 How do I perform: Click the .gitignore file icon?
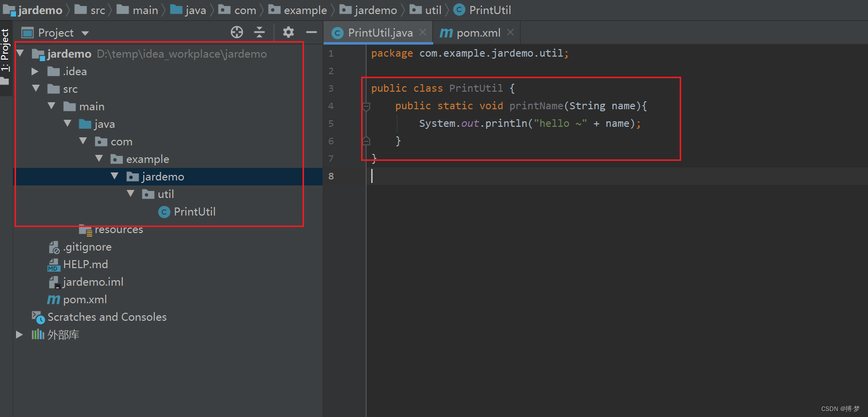pos(54,247)
